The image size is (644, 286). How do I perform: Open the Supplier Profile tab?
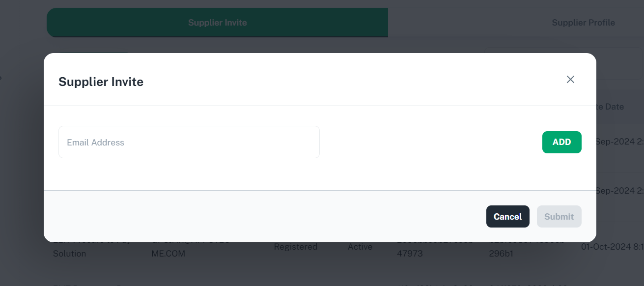[x=583, y=22]
